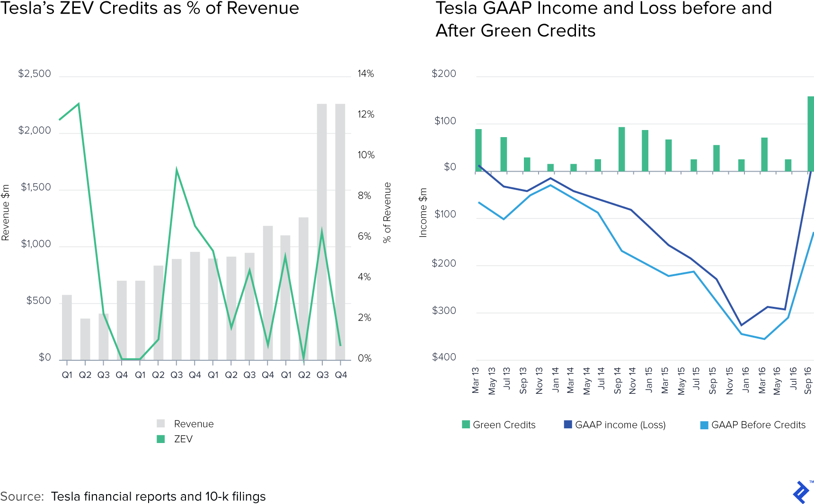
Task: Click the Green Credits legend swatch
Action: (x=466, y=425)
